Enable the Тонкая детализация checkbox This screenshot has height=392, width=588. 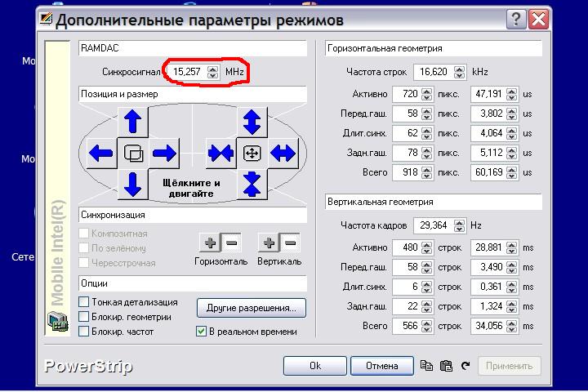coord(84,302)
